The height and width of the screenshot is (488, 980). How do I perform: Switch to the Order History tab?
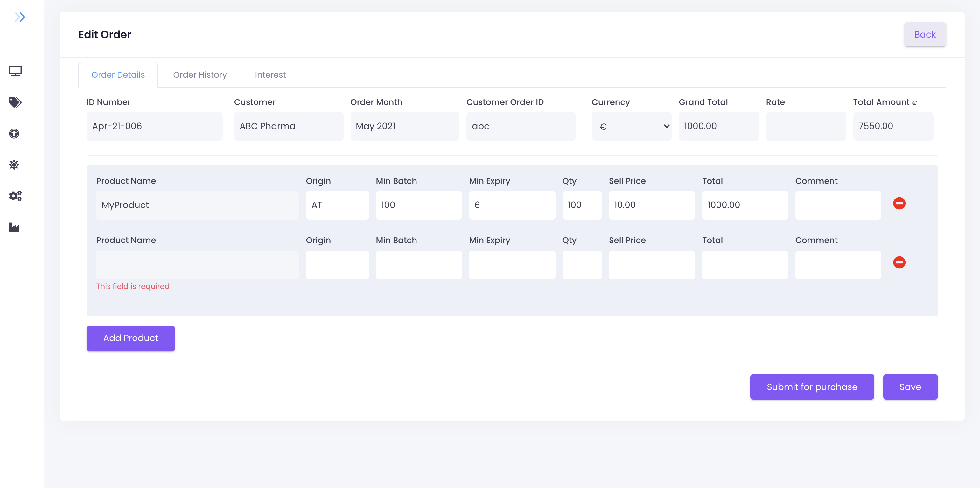click(x=200, y=75)
